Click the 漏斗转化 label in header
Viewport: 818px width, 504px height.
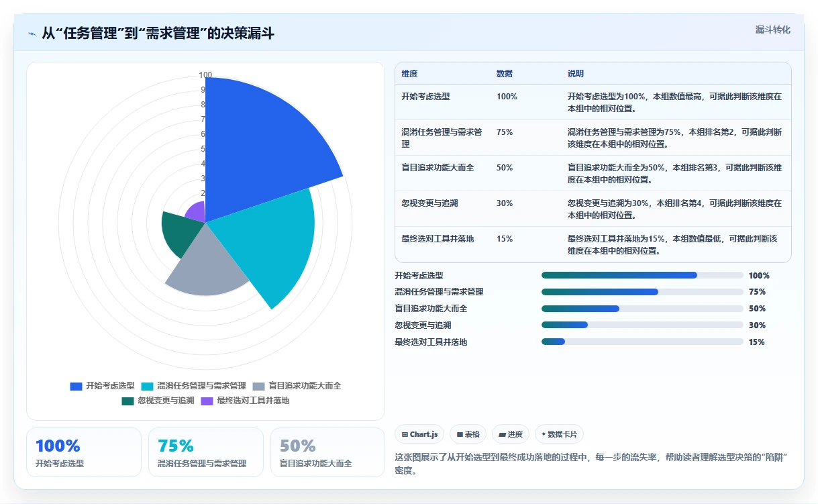773,30
